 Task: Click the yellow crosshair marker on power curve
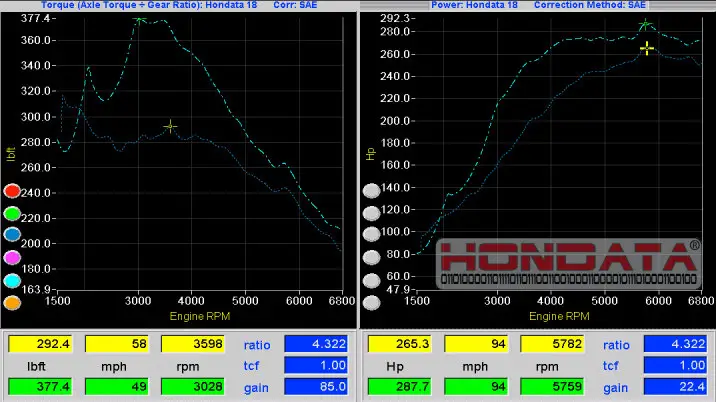[647, 48]
